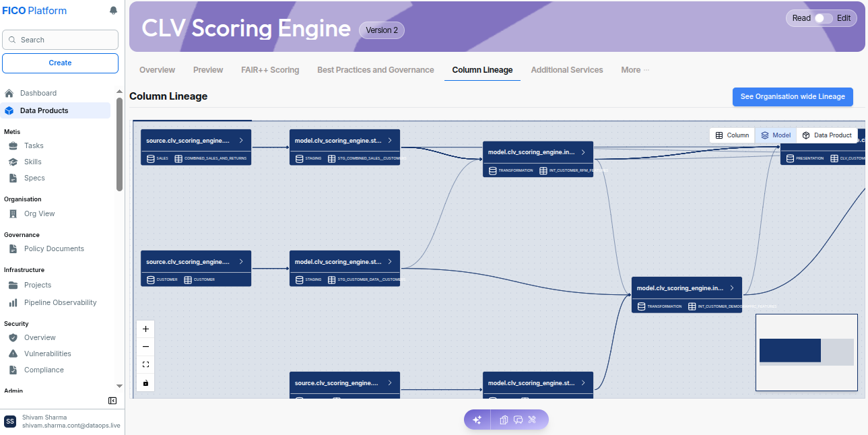Screen dimensions: 868x435
Task: Click the Version 2 badge
Action: [x=382, y=30]
